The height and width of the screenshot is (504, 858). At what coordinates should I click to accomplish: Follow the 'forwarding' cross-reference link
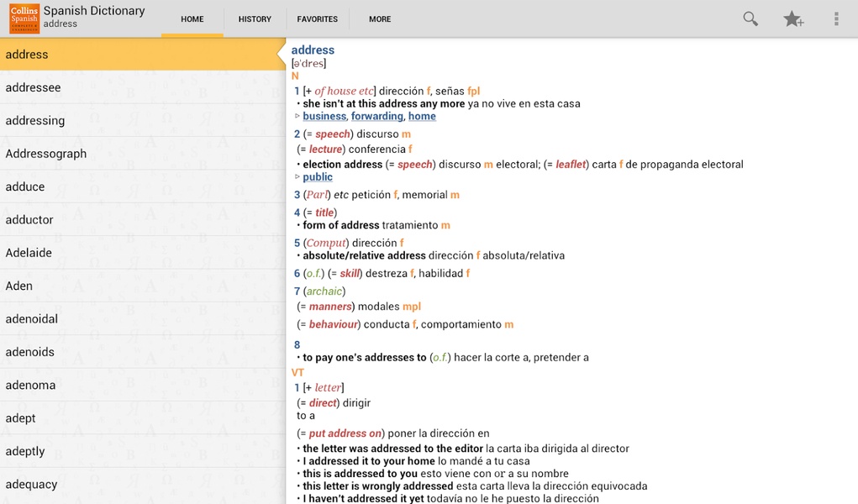pos(377,116)
